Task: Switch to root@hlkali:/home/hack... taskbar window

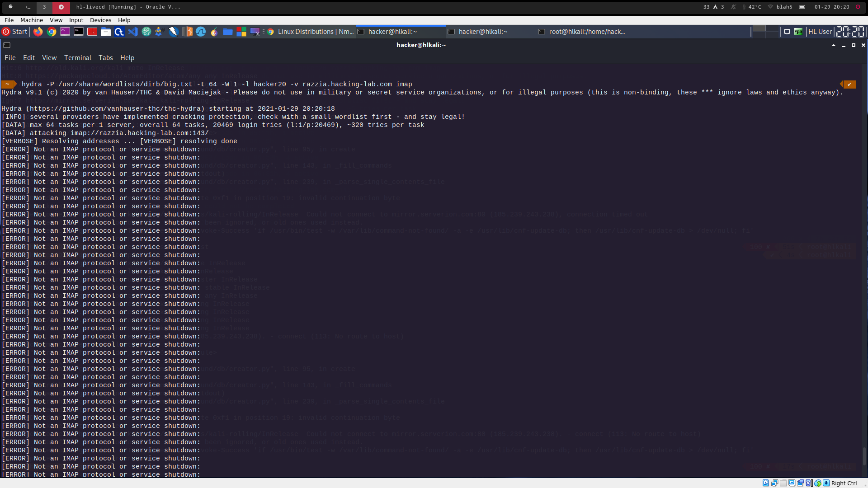Action: point(581,32)
